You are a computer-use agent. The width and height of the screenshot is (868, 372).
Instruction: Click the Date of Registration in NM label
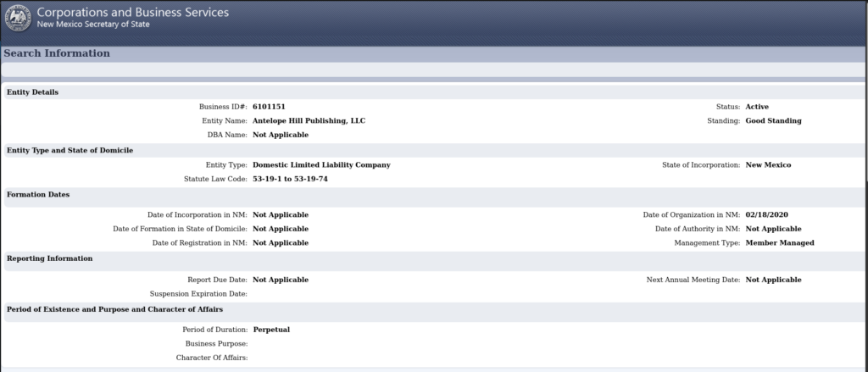[x=200, y=243]
